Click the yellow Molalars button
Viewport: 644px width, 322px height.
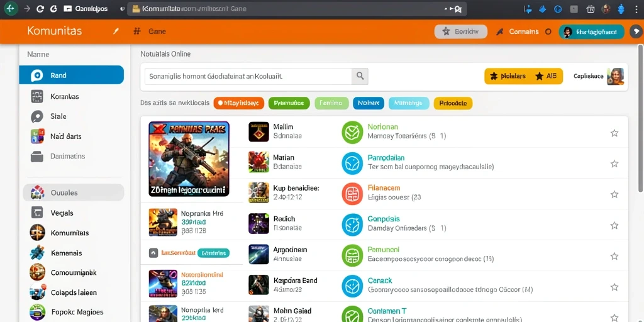(508, 76)
